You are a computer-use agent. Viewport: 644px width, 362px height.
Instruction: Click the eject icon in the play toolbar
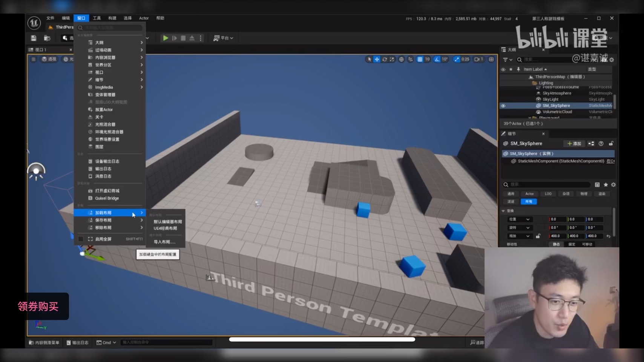click(192, 38)
